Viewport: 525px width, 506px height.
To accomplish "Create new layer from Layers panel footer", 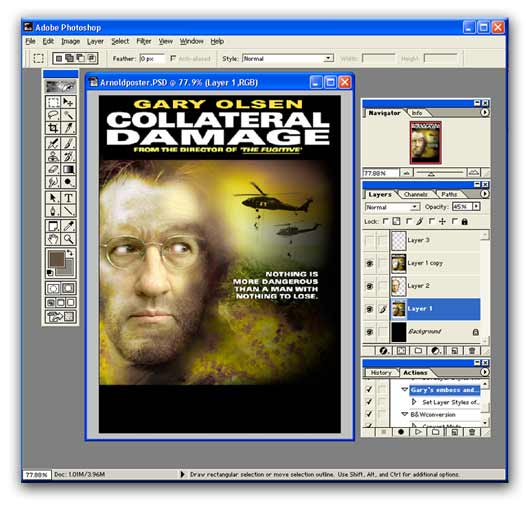I will click(454, 351).
